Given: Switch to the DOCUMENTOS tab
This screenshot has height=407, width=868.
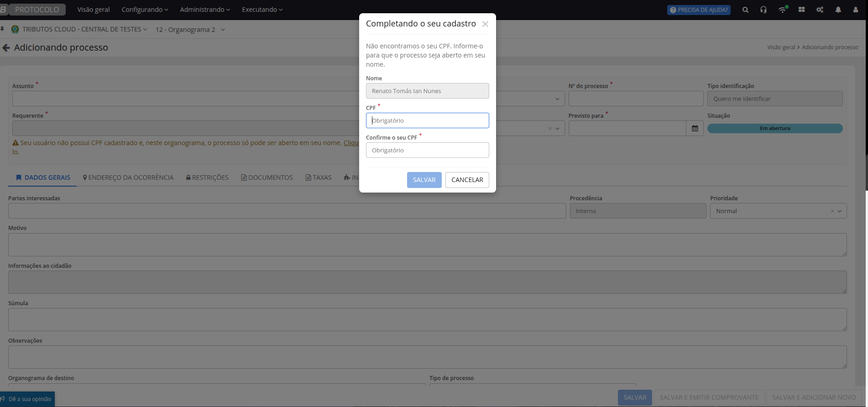Looking at the screenshot, I should [x=267, y=177].
